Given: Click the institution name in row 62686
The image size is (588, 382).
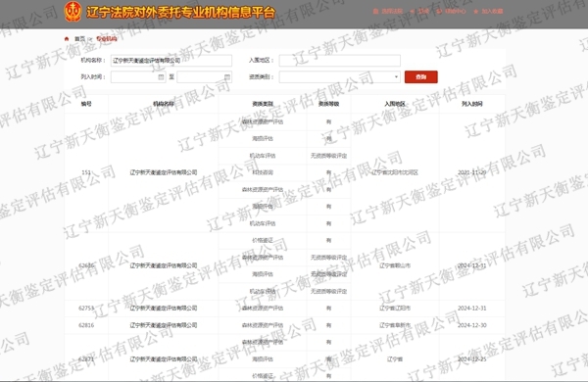Looking at the screenshot, I should pos(164,265).
